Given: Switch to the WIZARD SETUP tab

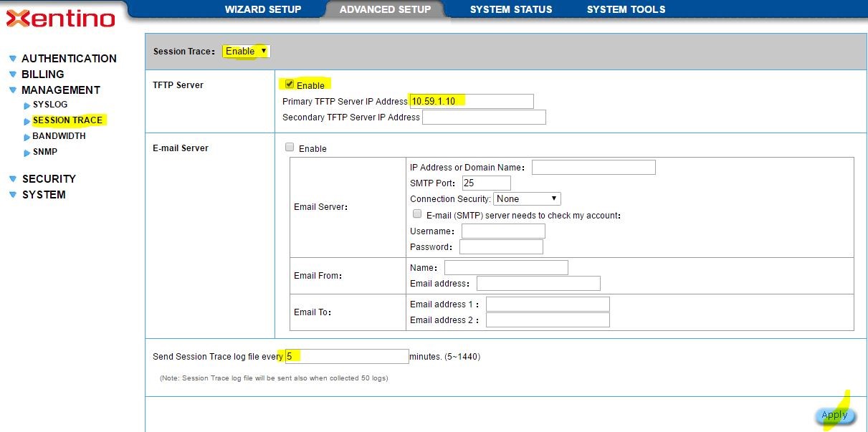Looking at the screenshot, I should pos(263,9).
